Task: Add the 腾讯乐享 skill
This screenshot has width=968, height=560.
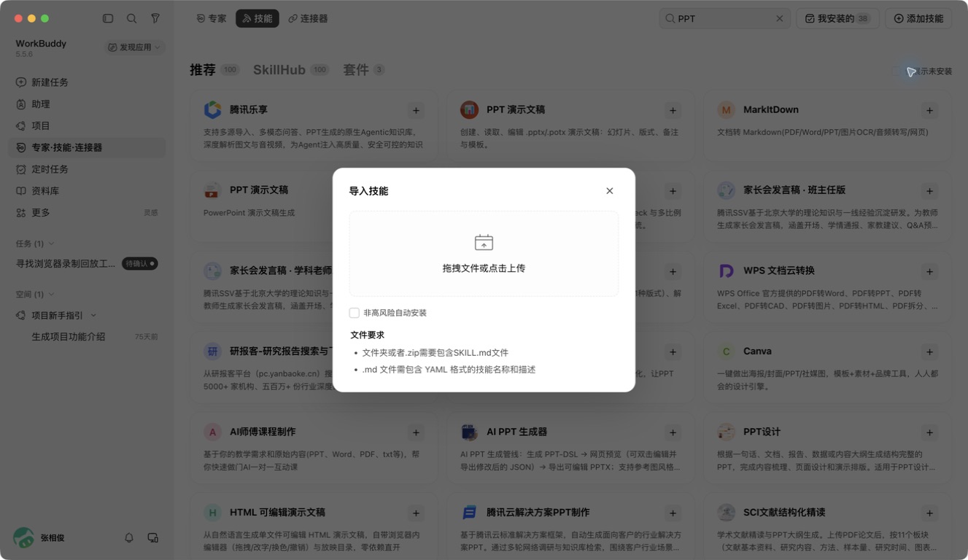Action: [416, 111]
